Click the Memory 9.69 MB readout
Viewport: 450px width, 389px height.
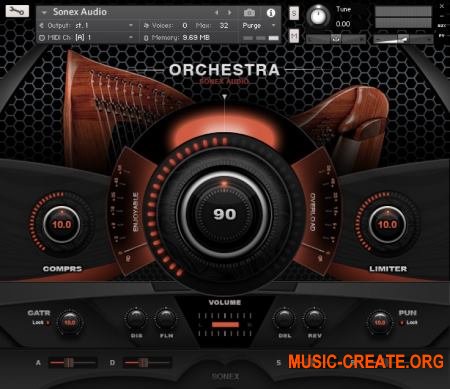(196, 38)
